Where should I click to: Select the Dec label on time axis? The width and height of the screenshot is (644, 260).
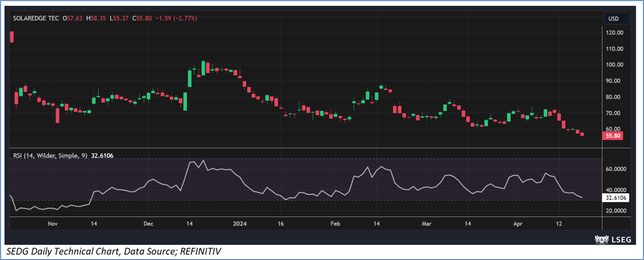[x=148, y=224]
